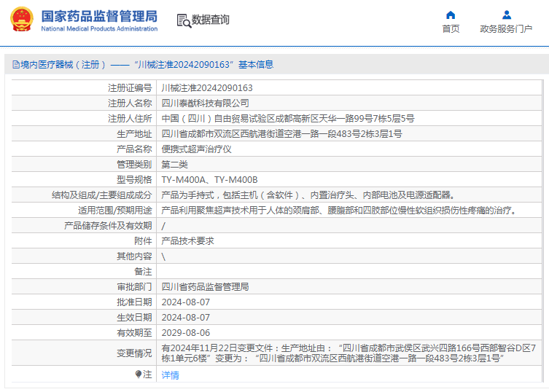
Task: Click the 境内医疗器械（注册） breadcrumb title
Action: (x=63, y=64)
